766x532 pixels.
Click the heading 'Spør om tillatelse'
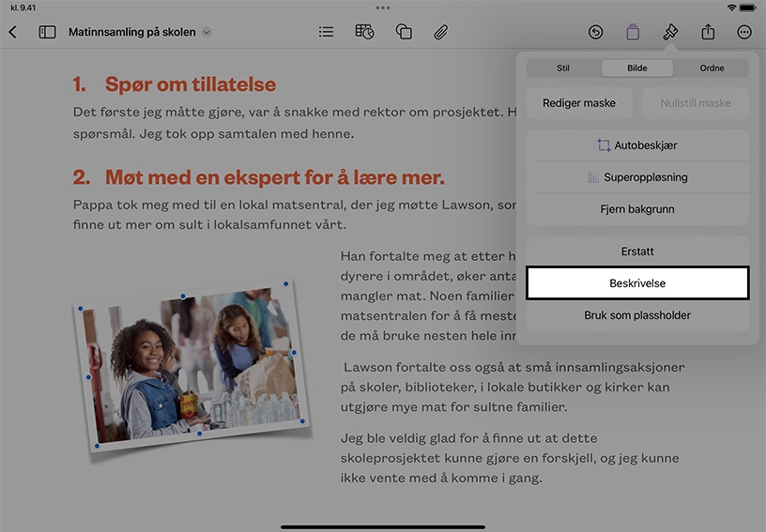[x=190, y=84]
